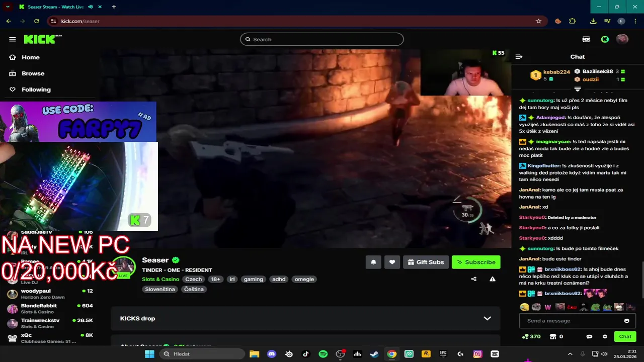The height and width of the screenshot is (362, 644).
Task: Click the 370 channel points icon
Action: (x=525, y=336)
